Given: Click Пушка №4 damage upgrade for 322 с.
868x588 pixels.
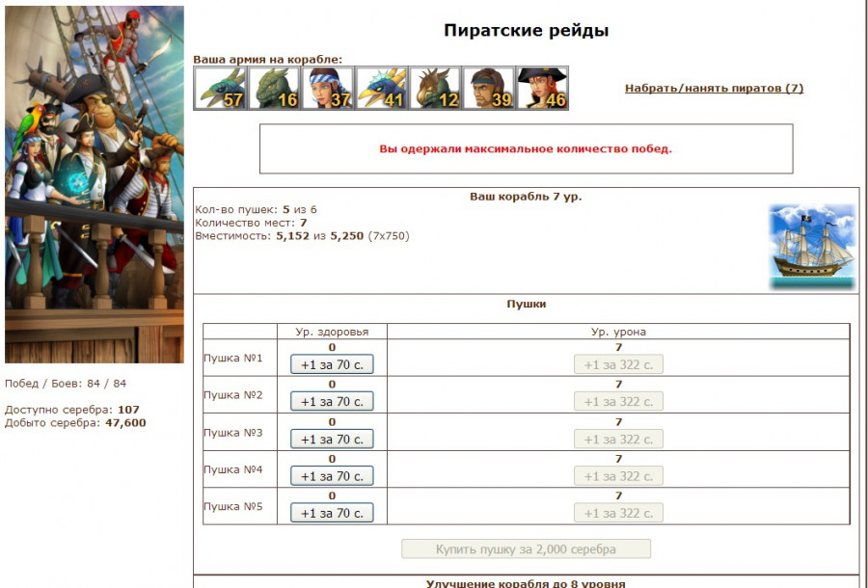Looking at the screenshot, I should [x=618, y=476].
